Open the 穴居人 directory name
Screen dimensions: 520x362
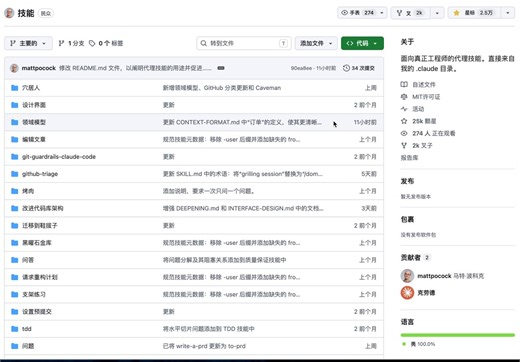pyautogui.click(x=31, y=88)
